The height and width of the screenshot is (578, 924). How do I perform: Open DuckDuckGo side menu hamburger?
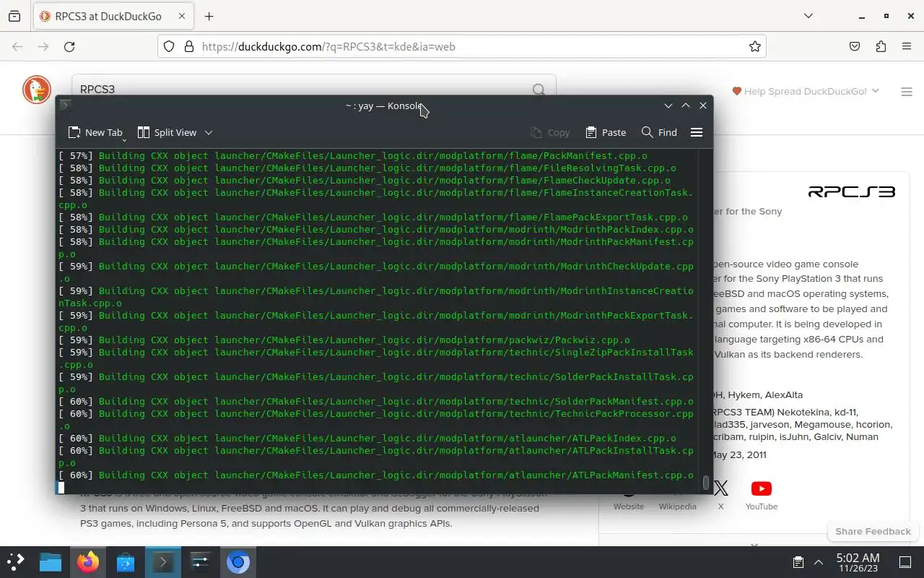[x=907, y=92]
